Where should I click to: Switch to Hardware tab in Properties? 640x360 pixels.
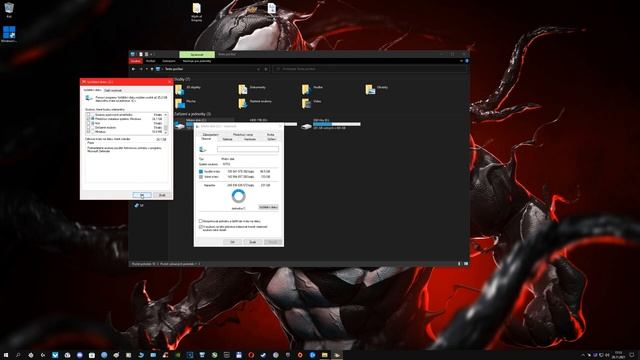point(249,139)
